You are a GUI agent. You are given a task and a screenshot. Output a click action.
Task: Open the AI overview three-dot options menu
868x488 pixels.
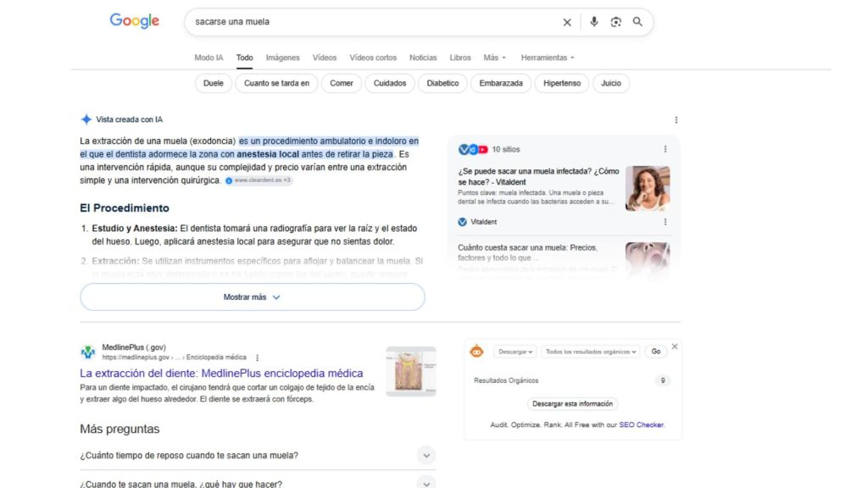coord(676,119)
